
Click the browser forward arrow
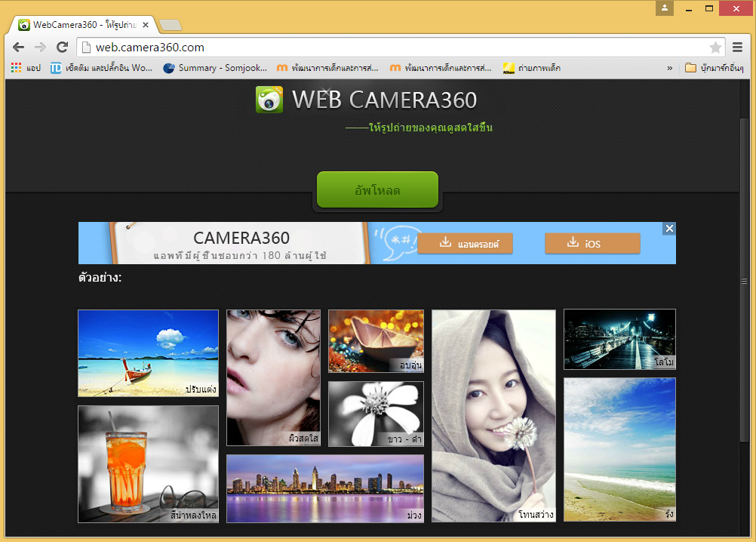click(41, 48)
